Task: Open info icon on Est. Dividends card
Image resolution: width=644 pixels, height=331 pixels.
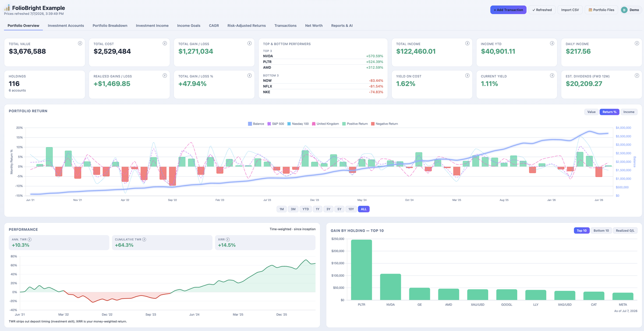Action: [637, 76]
